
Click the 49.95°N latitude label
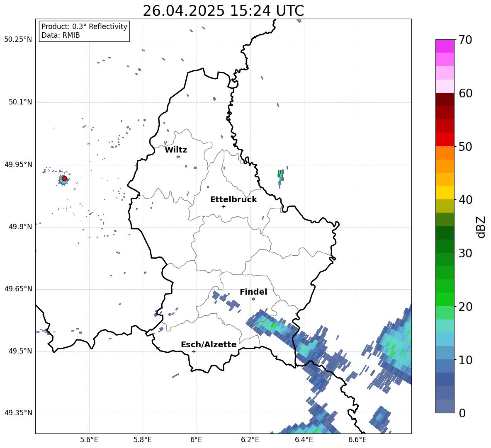click(18, 165)
